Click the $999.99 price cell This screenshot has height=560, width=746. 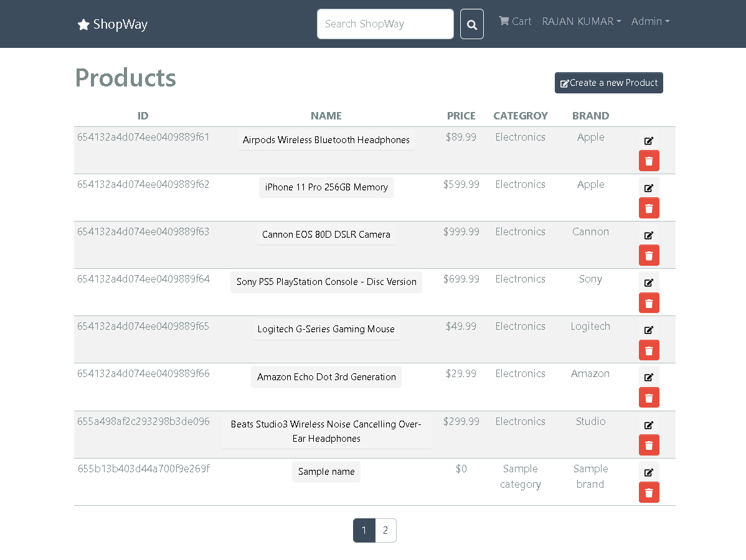(461, 231)
